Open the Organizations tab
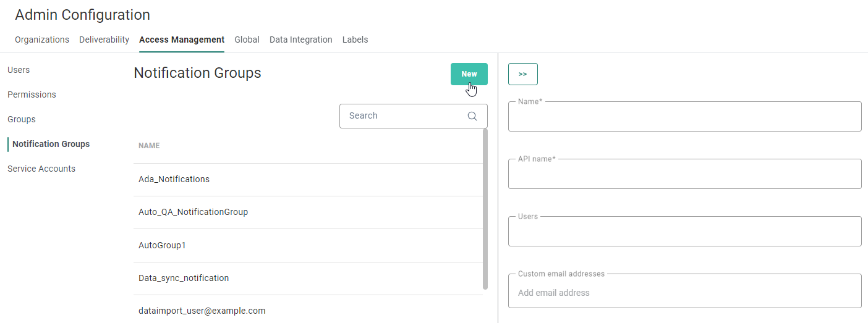 pos(42,40)
